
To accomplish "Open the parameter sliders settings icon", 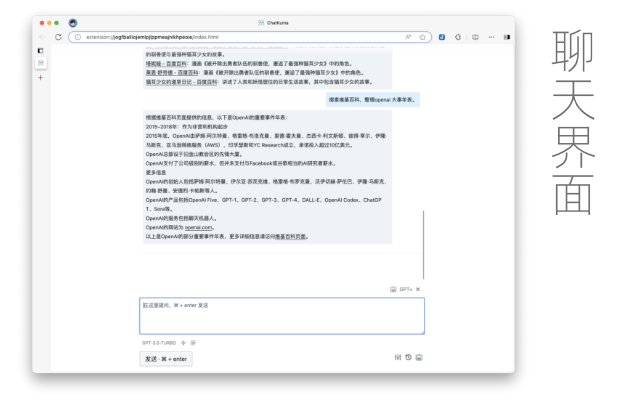I will [398, 358].
